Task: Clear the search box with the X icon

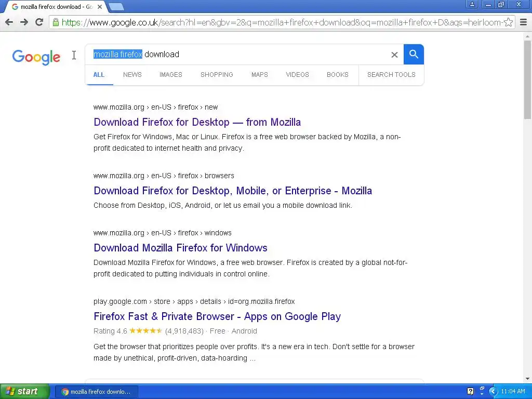Action: click(x=394, y=55)
